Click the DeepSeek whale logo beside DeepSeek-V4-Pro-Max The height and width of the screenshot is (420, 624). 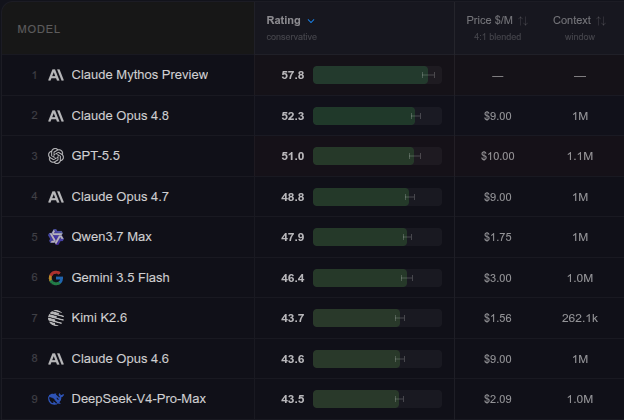coord(56,399)
